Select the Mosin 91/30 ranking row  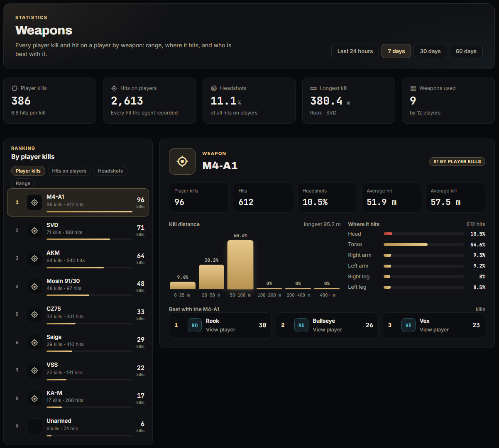[78, 287]
